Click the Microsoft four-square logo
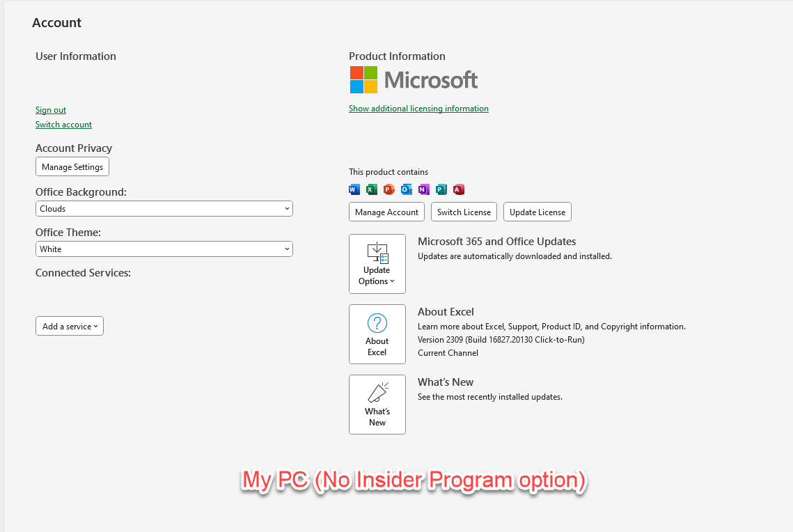The height and width of the screenshot is (532, 793). (x=363, y=80)
